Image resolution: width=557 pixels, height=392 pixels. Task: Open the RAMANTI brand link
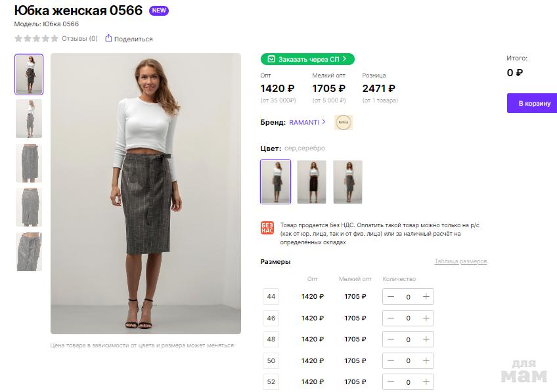pos(304,122)
